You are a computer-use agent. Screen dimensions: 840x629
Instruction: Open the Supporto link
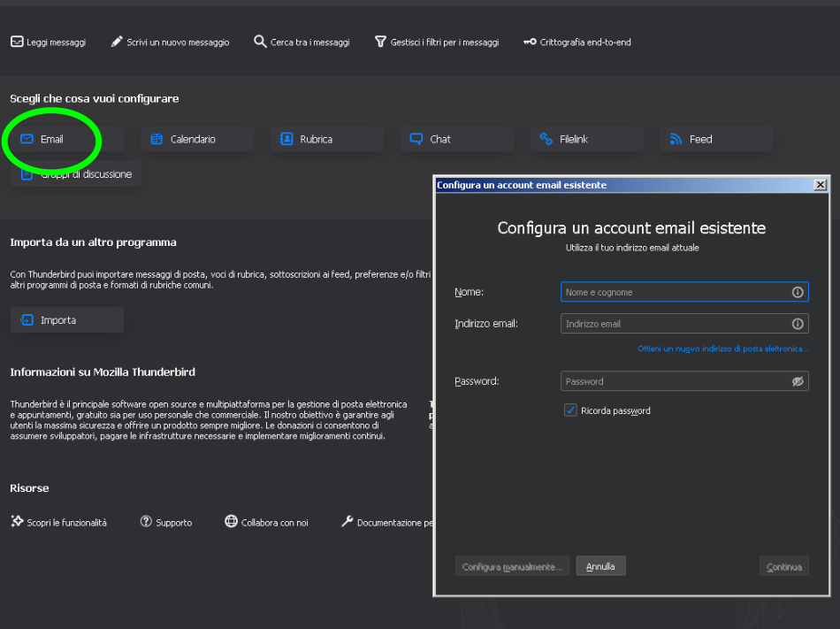pos(166,522)
